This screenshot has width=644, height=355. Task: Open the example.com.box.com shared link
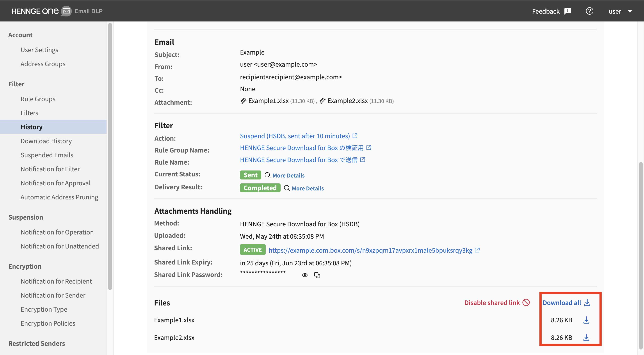370,250
